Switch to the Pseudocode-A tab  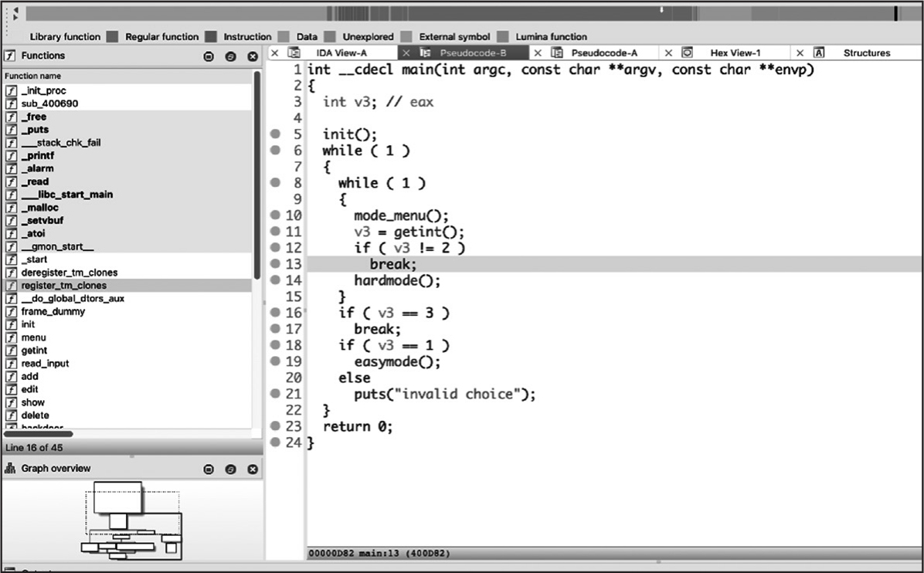click(x=604, y=53)
